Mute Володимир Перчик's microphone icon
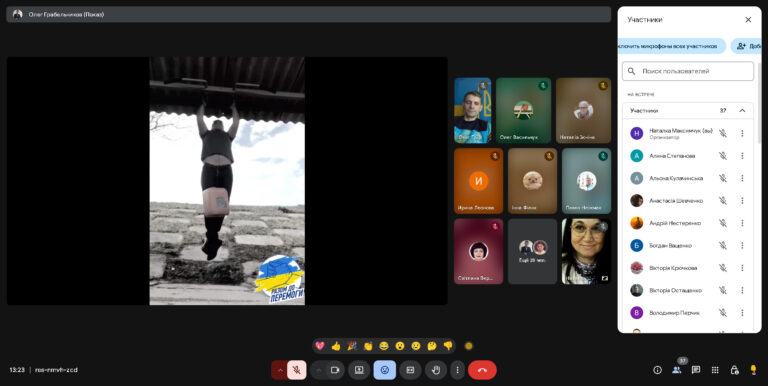Screen dimensions: 768x386 (x=722, y=313)
